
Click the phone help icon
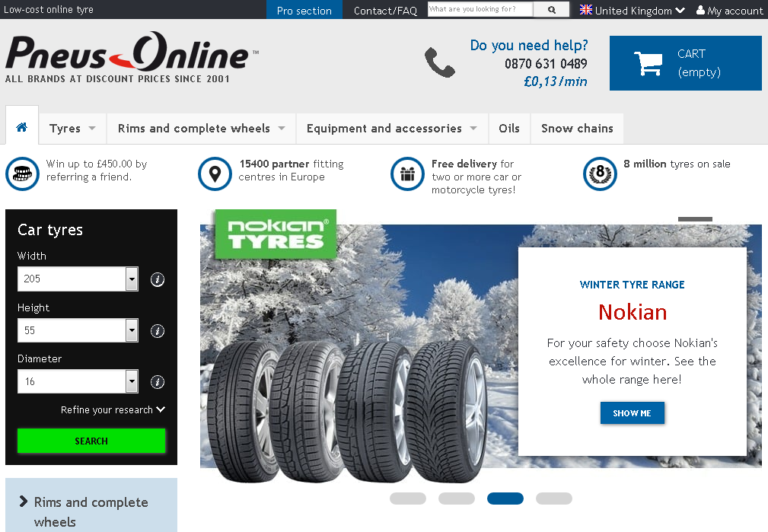click(x=439, y=62)
